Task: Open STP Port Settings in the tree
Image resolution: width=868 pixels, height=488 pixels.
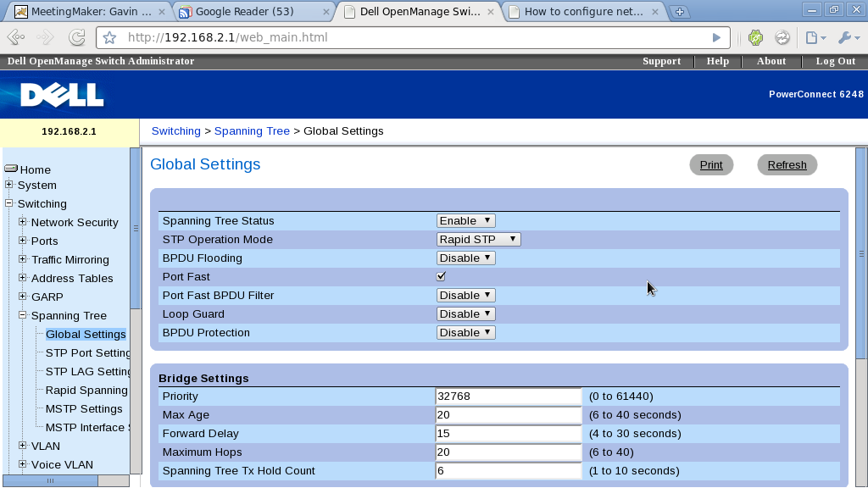Action: 88,353
